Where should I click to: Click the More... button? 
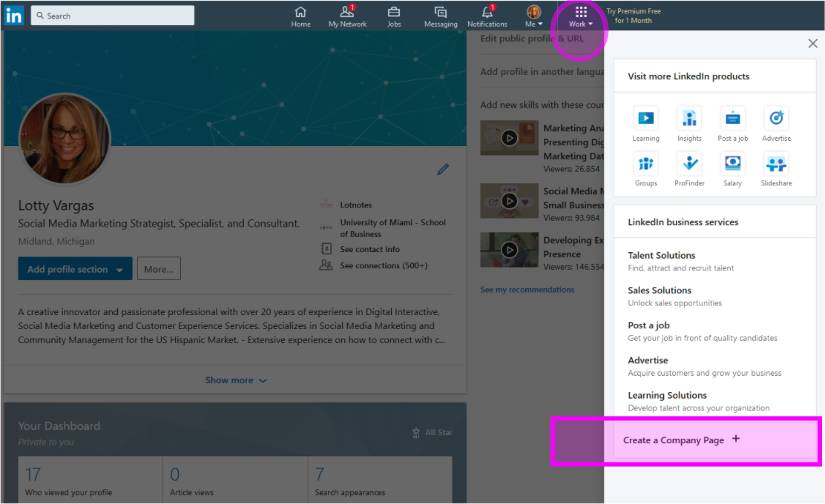(x=159, y=268)
